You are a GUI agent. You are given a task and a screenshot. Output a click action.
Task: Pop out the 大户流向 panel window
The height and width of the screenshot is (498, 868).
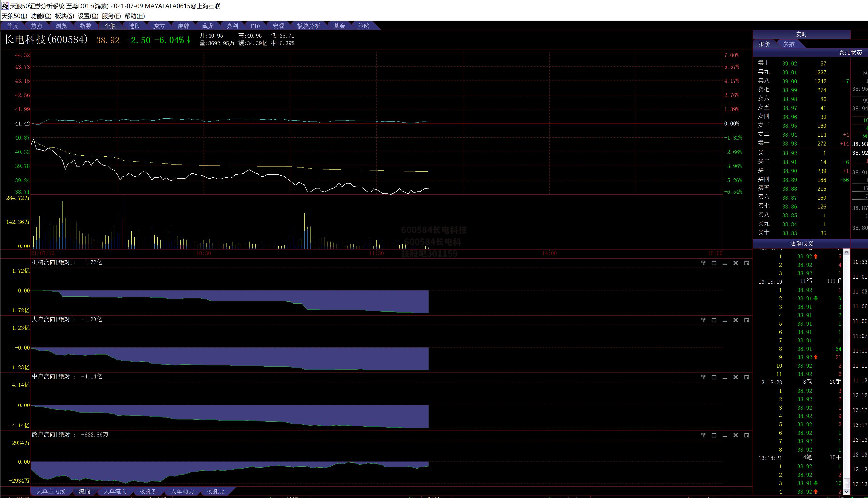pyautogui.click(x=746, y=320)
